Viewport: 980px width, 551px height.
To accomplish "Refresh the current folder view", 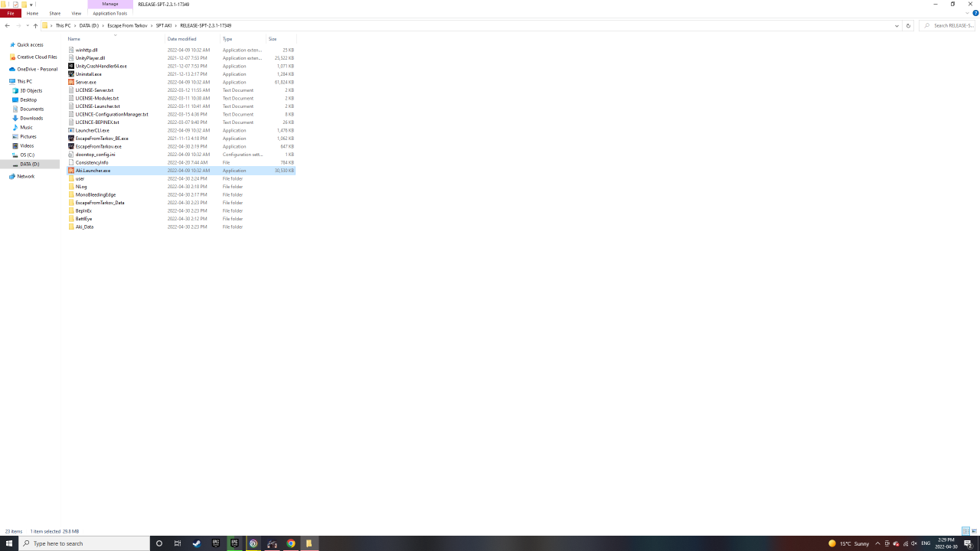I will pos(908,25).
